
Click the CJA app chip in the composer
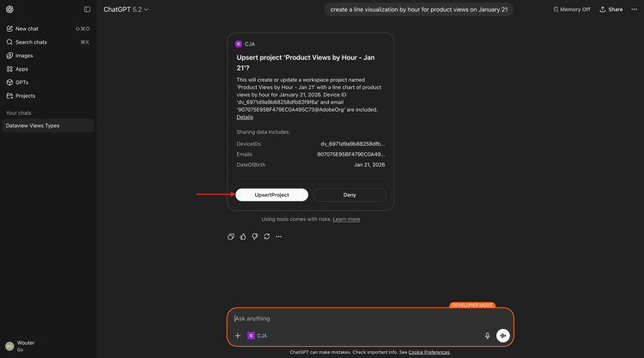pyautogui.click(x=257, y=336)
